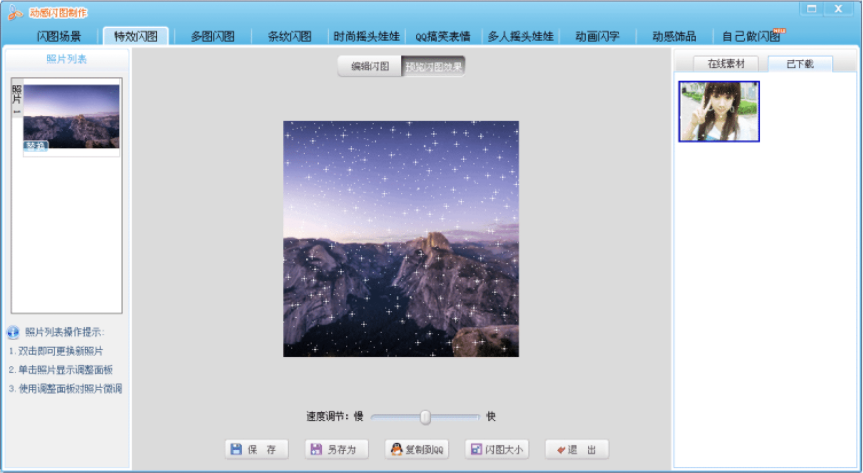Click the blue tips info icon

point(13,332)
